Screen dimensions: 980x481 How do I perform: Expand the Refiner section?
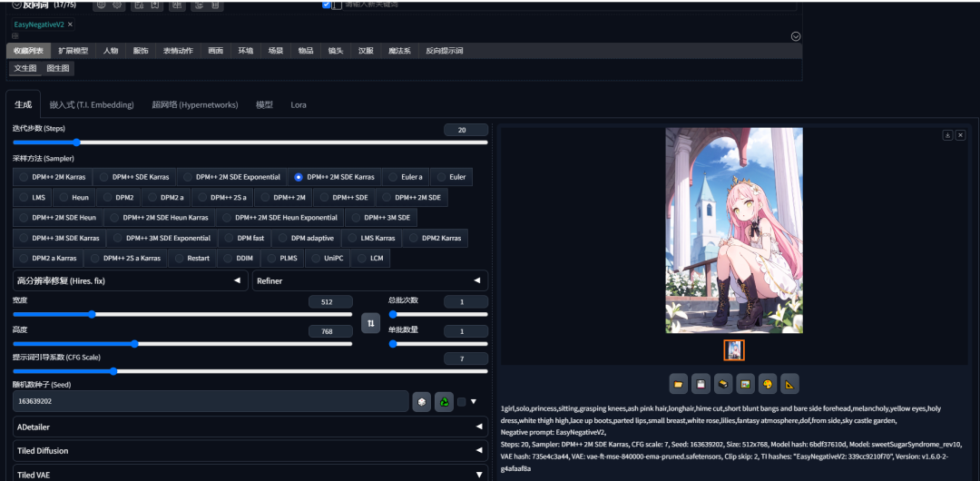pos(370,280)
